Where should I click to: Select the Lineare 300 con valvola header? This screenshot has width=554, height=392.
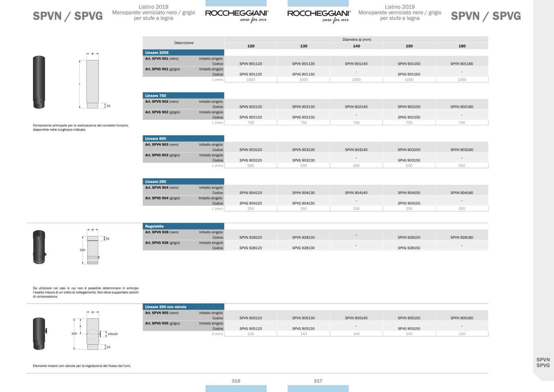click(x=183, y=307)
